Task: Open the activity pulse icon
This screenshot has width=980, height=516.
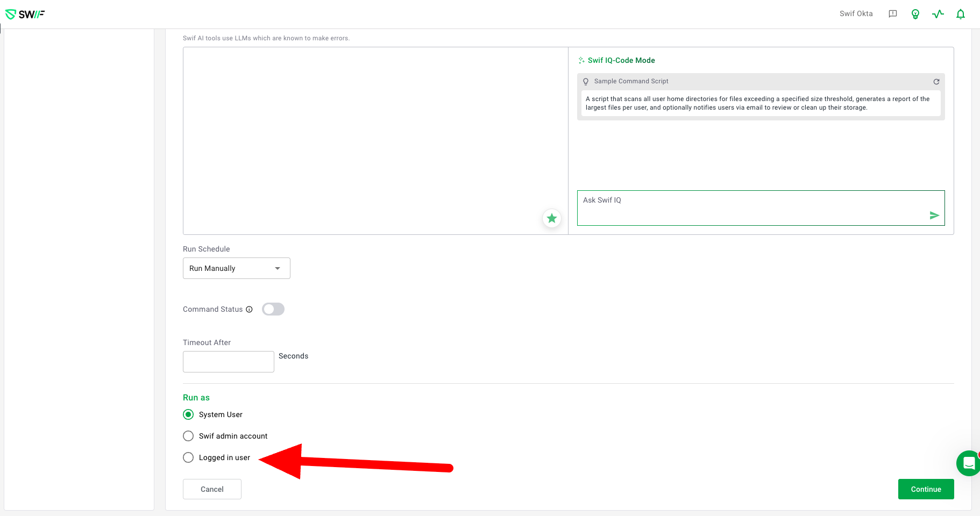Action: click(938, 14)
